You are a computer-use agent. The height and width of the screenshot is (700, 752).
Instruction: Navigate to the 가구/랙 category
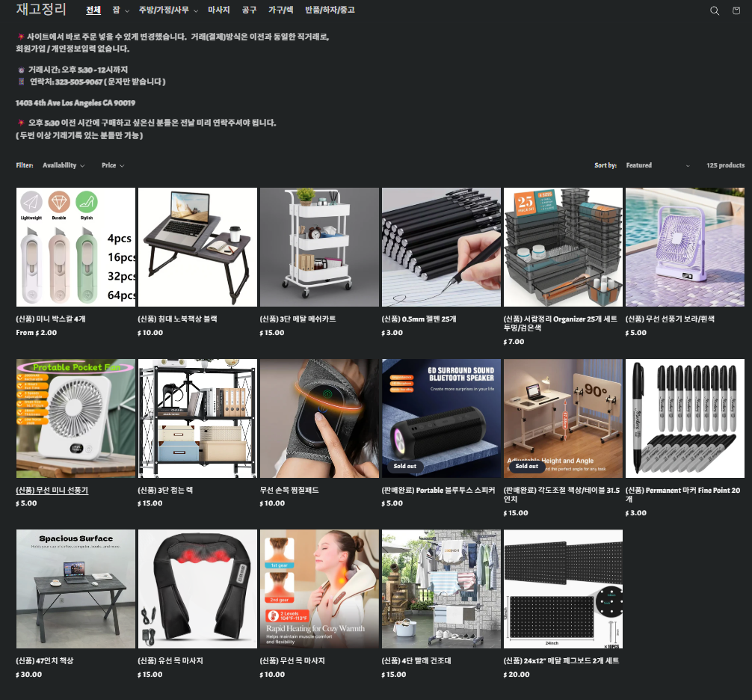280,10
